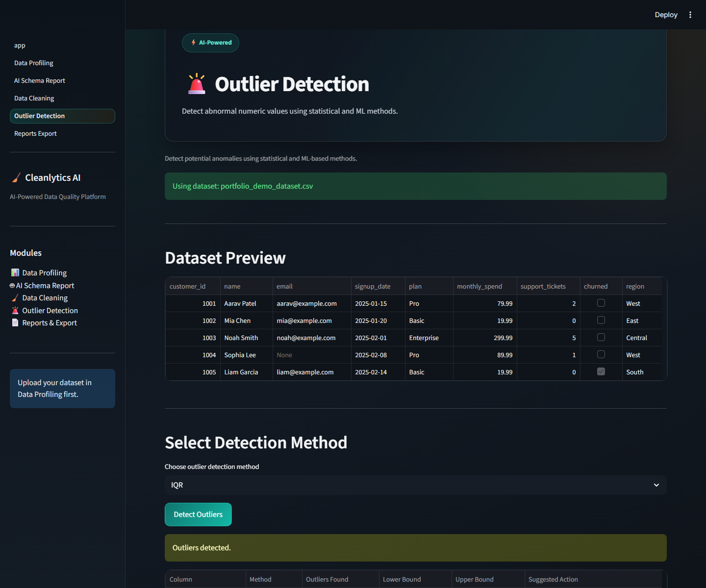706x588 pixels.
Task: Click the chevron arrow of method selector
Action: 656,485
